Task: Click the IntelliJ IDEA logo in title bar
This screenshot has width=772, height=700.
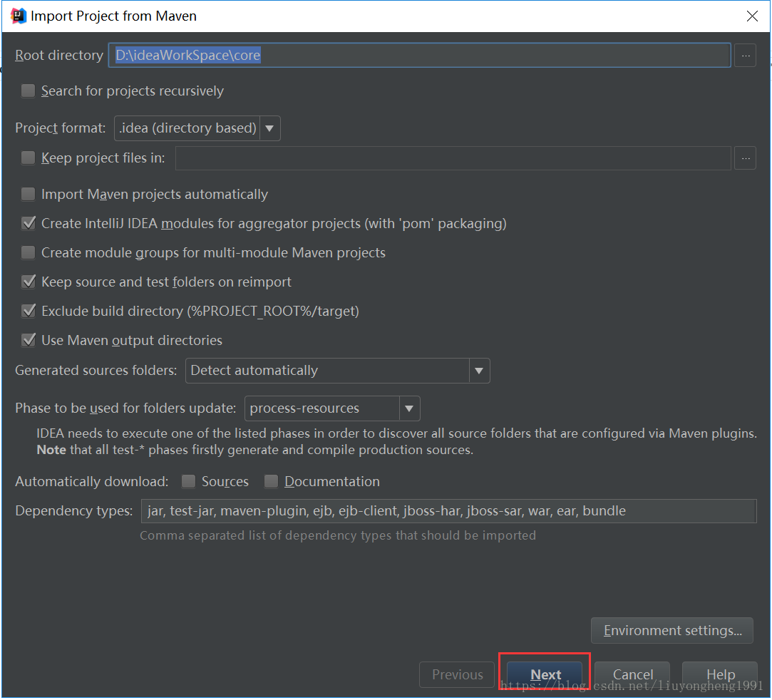Action: point(19,16)
